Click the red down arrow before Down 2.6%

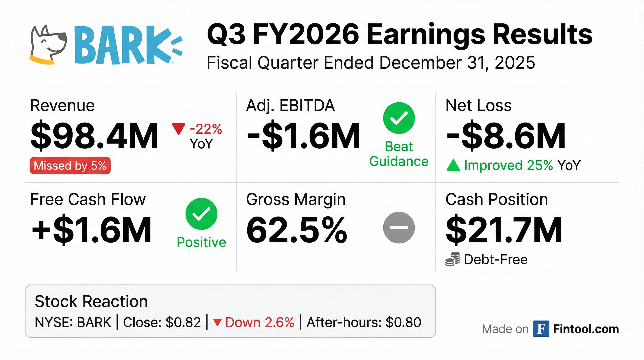coord(217,322)
